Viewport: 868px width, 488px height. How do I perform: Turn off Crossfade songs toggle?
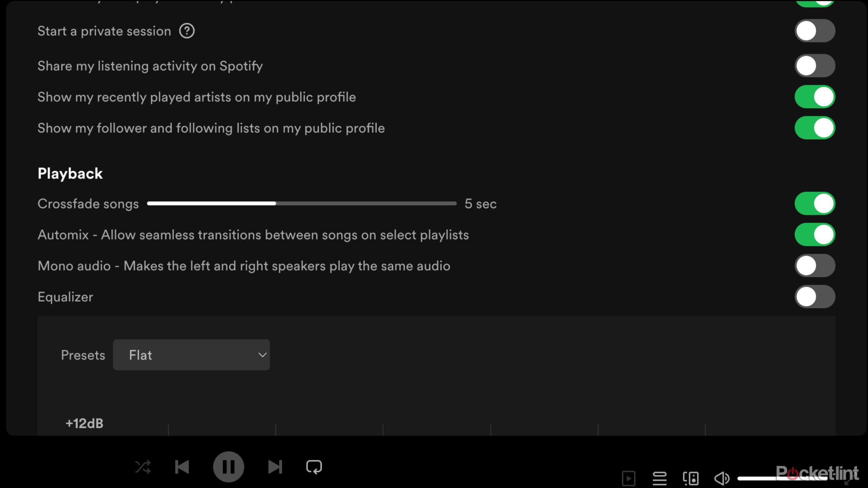point(815,204)
